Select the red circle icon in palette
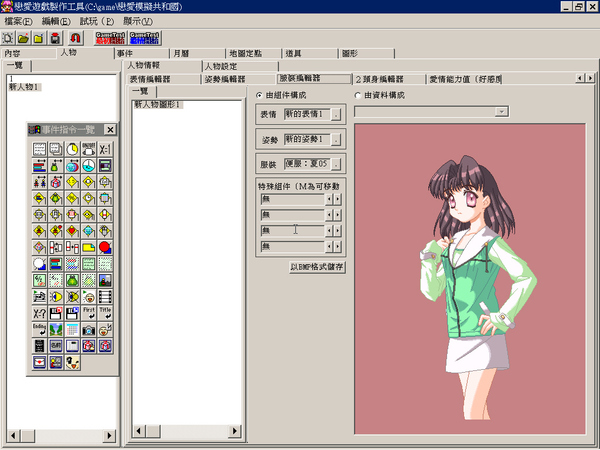The height and width of the screenshot is (450, 600). [x=105, y=248]
